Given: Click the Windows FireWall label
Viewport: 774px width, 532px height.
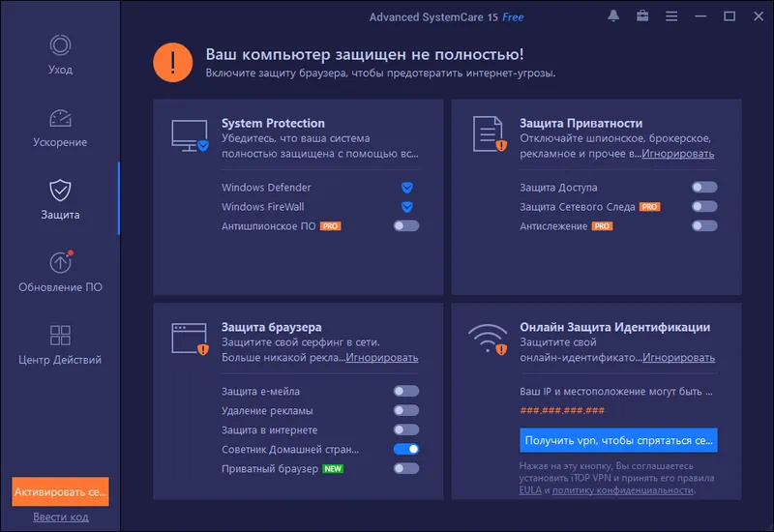Looking at the screenshot, I should coord(262,207).
